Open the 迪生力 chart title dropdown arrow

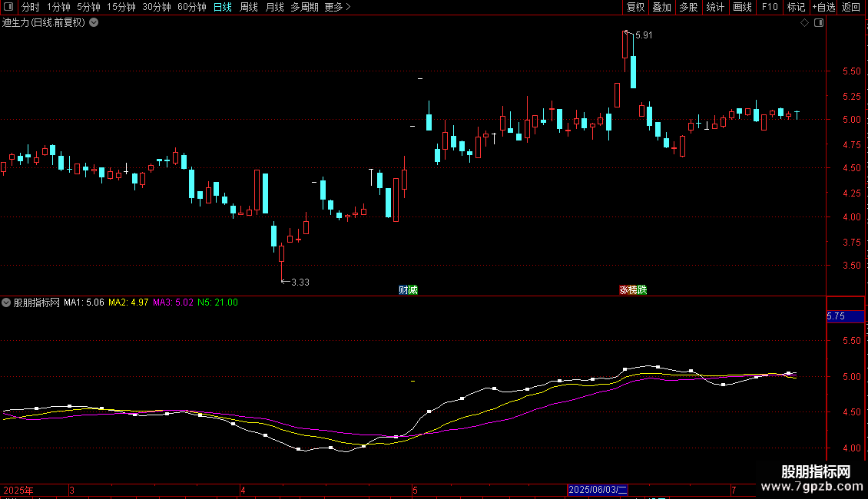94,23
